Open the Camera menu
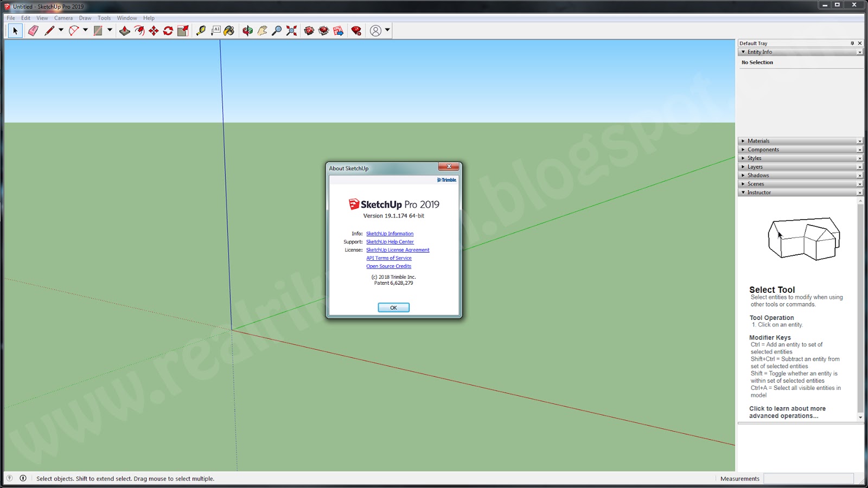 pos(63,17)
